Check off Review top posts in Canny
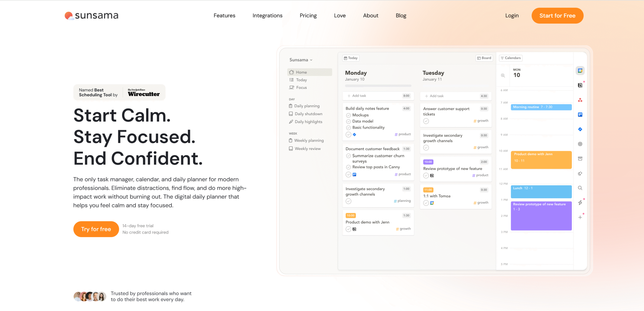Image resolution: width=644 pixels, height=311 pixels. click(348, 167)
